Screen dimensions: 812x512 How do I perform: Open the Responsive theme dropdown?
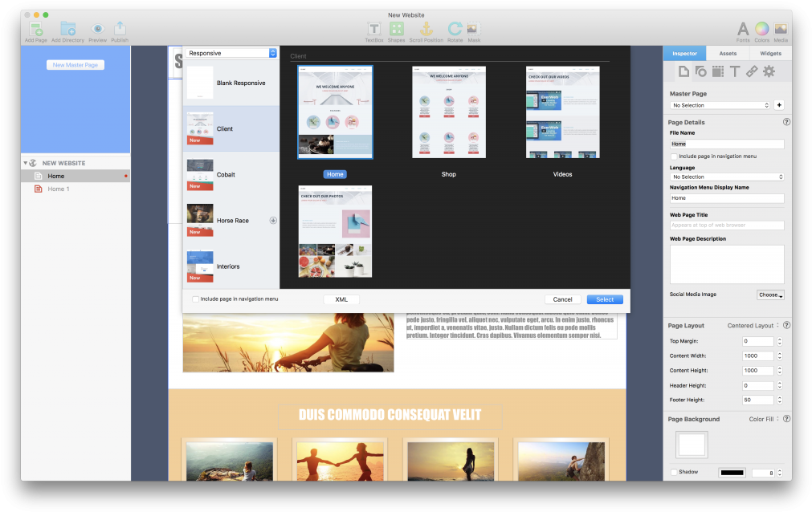coord(231,52)
